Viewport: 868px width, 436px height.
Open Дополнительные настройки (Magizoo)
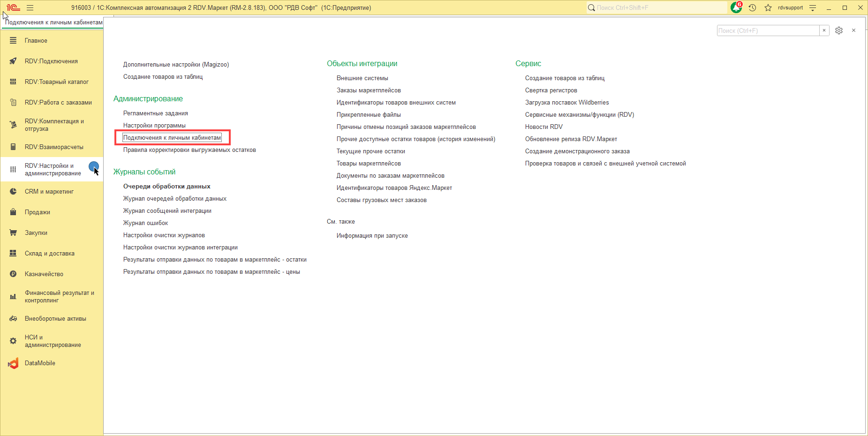click(176, 65)
